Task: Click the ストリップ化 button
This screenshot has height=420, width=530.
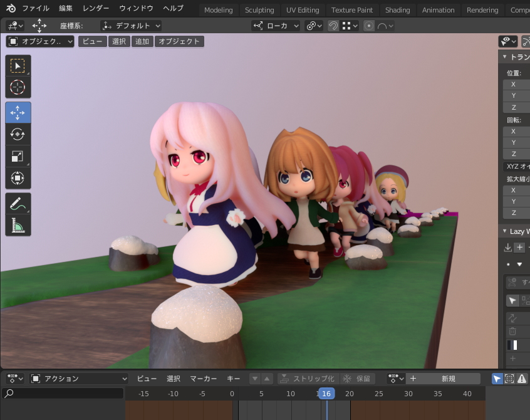Action: click(307, 379)
